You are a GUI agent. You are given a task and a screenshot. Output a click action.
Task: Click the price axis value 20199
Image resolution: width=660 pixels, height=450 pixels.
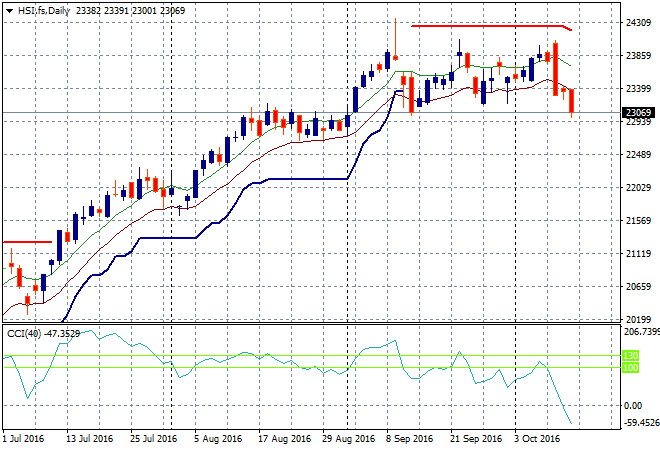(x=639, y=320)
